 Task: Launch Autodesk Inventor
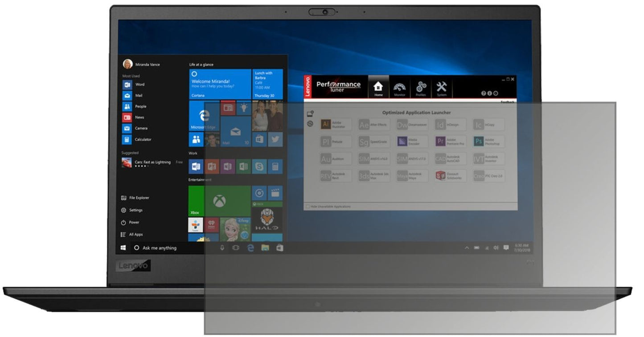489,158
